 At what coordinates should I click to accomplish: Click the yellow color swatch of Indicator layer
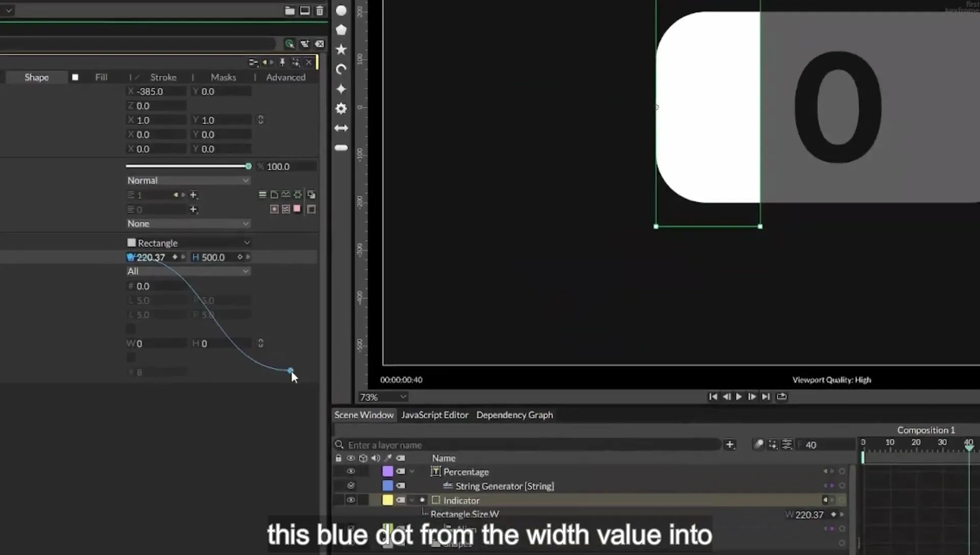tap(387, 500)
